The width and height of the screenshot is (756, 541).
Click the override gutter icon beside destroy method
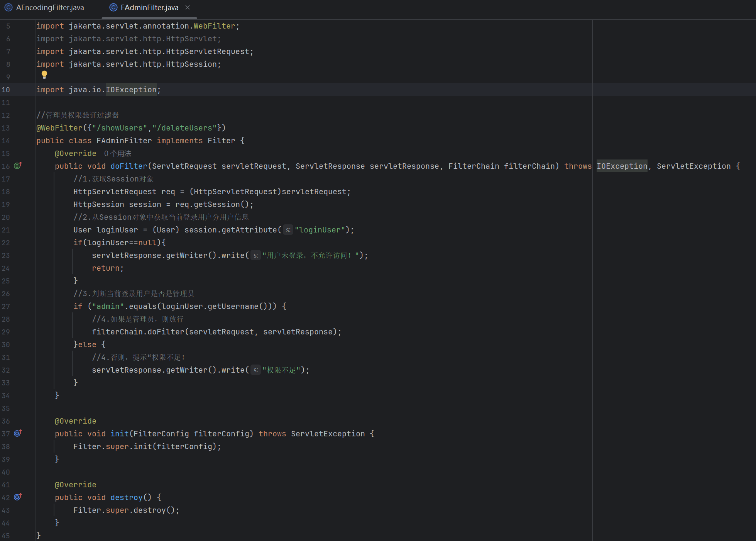tap(18, 497)
